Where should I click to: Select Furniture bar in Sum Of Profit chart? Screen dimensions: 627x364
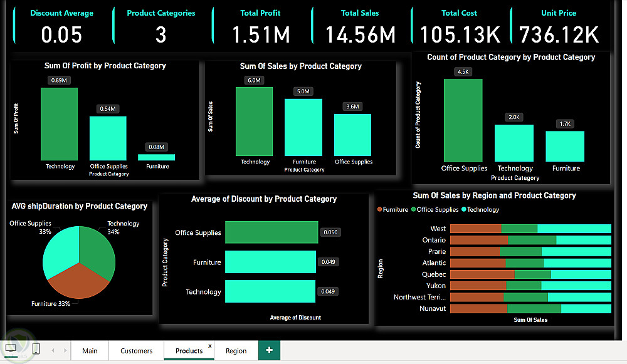click(x=156, y=157)
